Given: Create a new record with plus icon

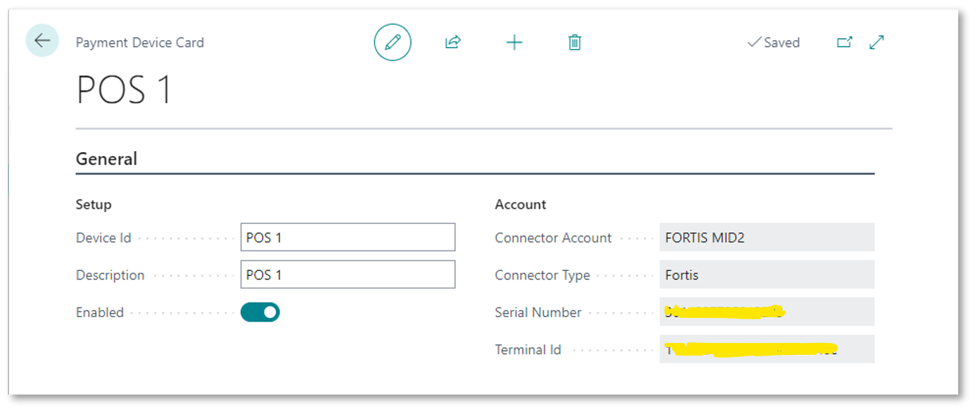Looking at the screenshot, I should (x=514, y=42).
